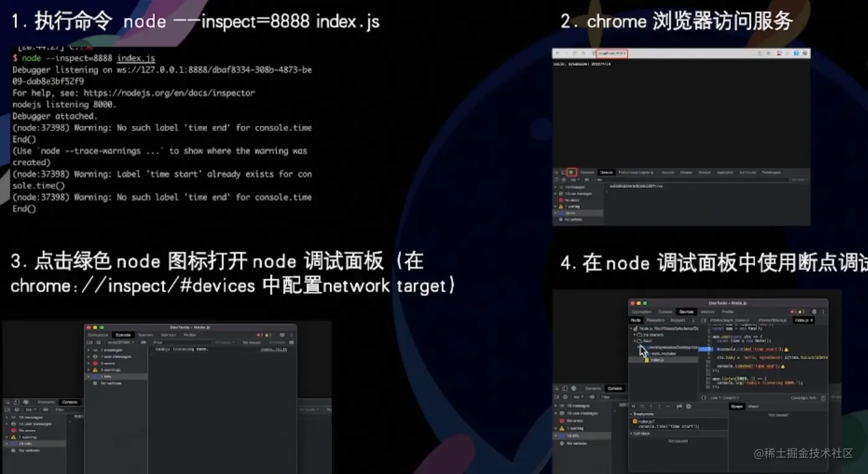This screenshot has width=868, height=474.
Task: Click live expression eye icon in step 2 console
Action: [x=587, y=180]
